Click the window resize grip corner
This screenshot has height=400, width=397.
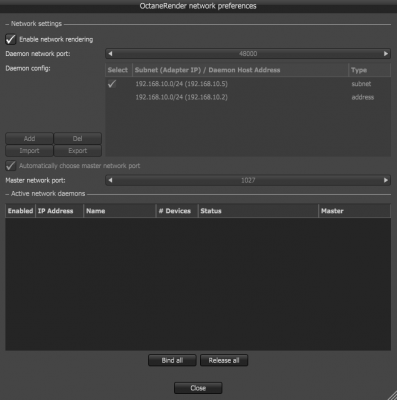tap(392, 395)
